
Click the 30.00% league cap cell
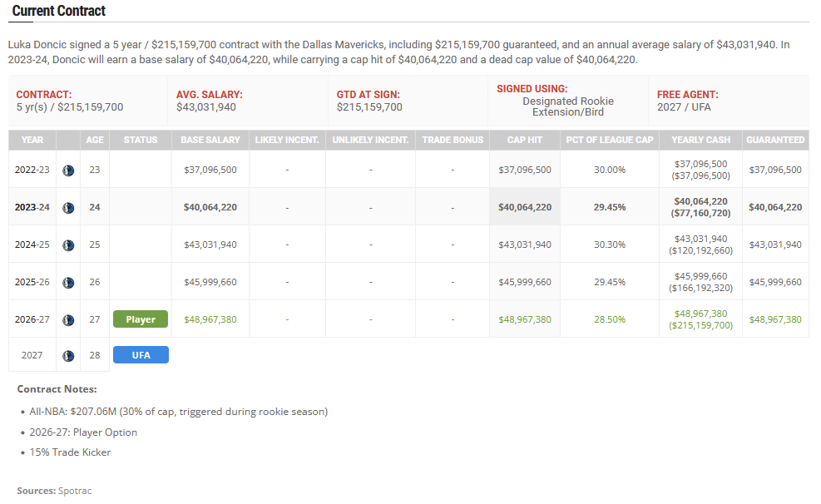pyautogui.click(x=610, y=170)
